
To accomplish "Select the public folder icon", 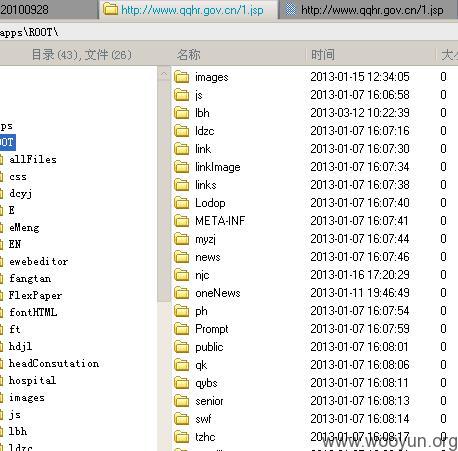I will [182, 347].
